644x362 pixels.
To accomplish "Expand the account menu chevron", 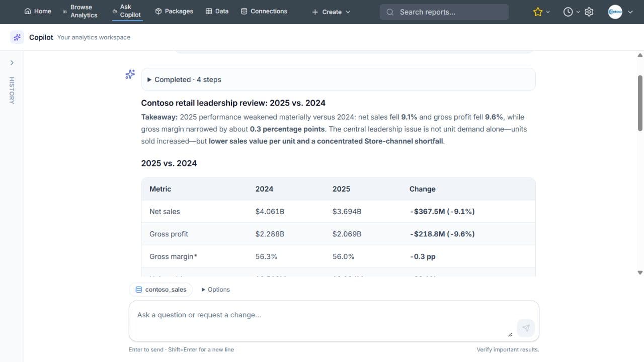I will pyautogui.click(x=630, y=12).
